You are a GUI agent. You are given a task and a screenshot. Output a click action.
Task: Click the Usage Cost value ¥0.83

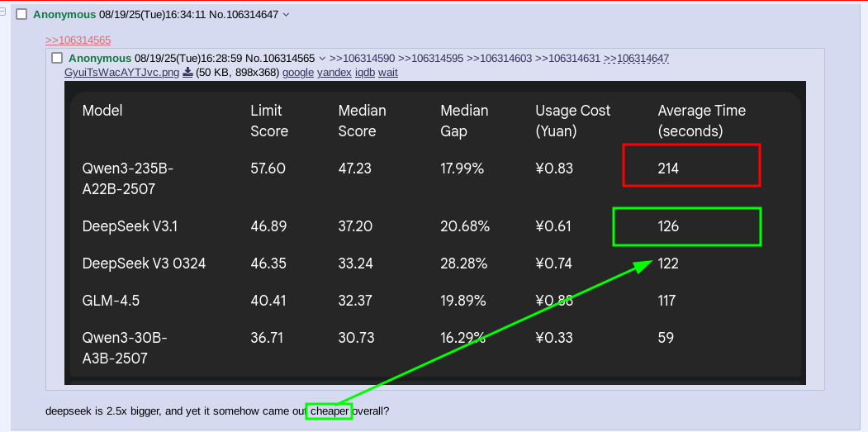point(554,169)
